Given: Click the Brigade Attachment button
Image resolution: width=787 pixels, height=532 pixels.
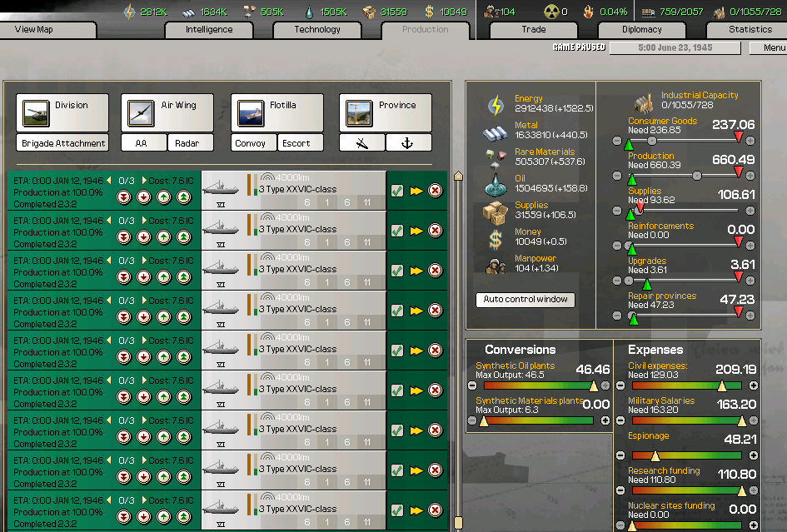Looking at the screenshot, I should [63, 143].
